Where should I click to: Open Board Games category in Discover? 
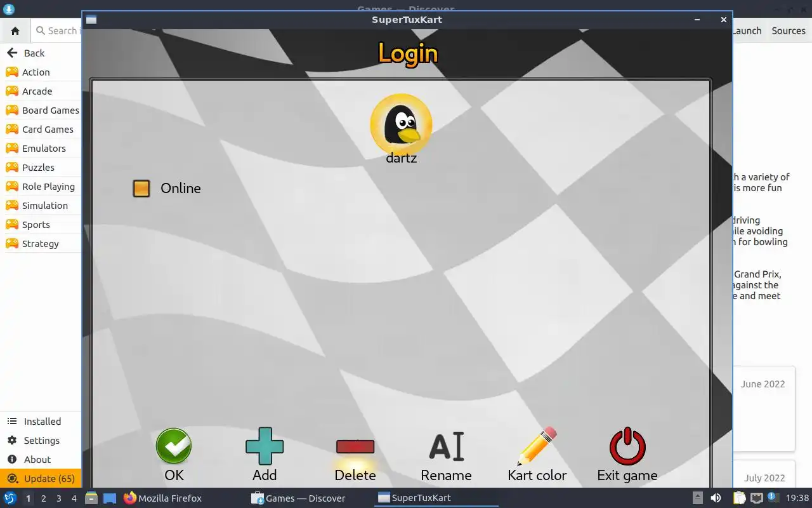[41, 110]
